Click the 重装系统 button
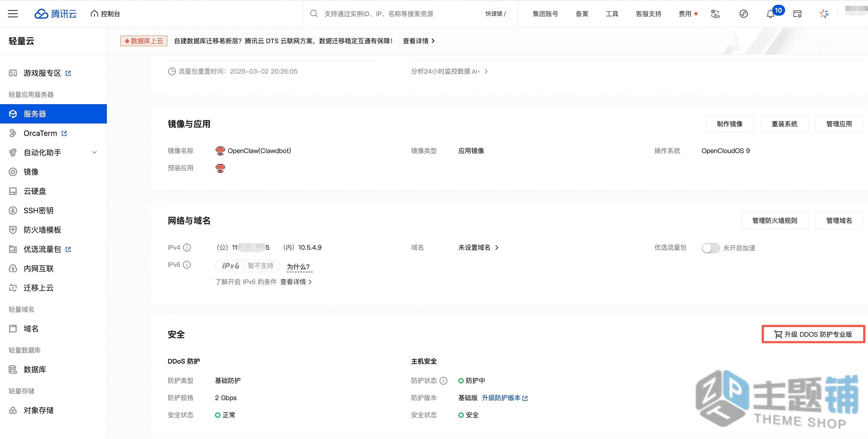868x439 pixels. 784,124
